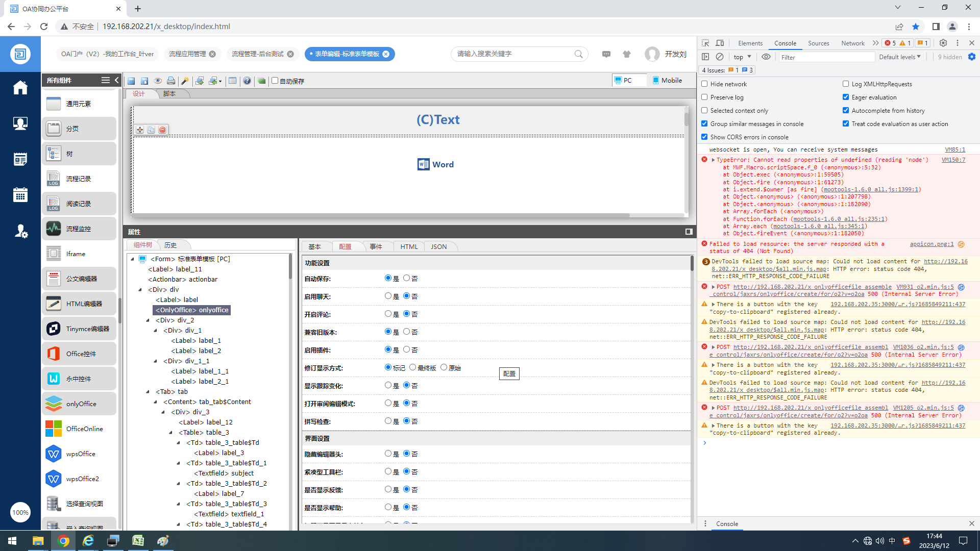The height and width of the screenshot is (551, 980).
Task: Open the mootools-1.6.0_all.js:1399:1 link
Action: 871,189
